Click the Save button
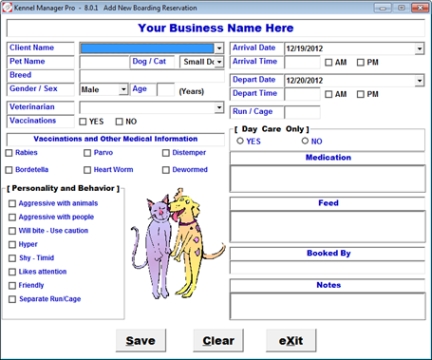432x360 pixels. point(141,340)
